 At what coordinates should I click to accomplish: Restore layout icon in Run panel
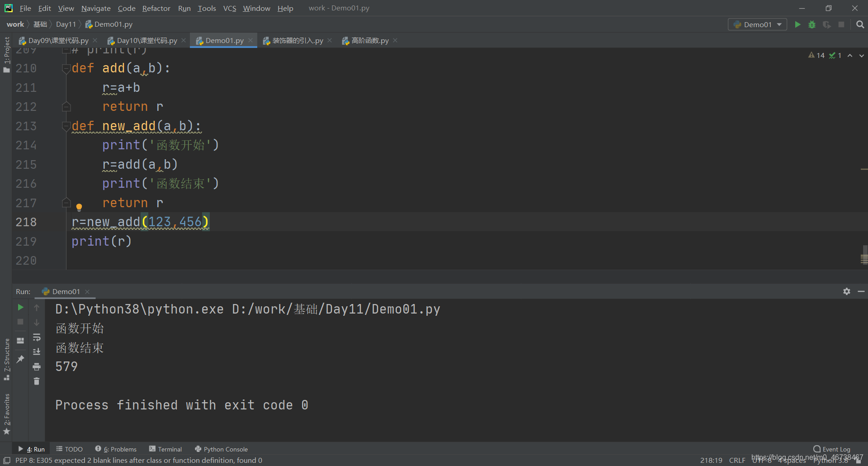click(20, 341)
